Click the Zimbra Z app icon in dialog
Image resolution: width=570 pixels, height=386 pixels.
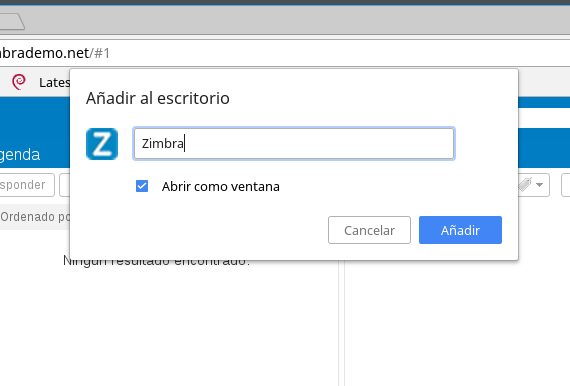[x=102, y=144]
